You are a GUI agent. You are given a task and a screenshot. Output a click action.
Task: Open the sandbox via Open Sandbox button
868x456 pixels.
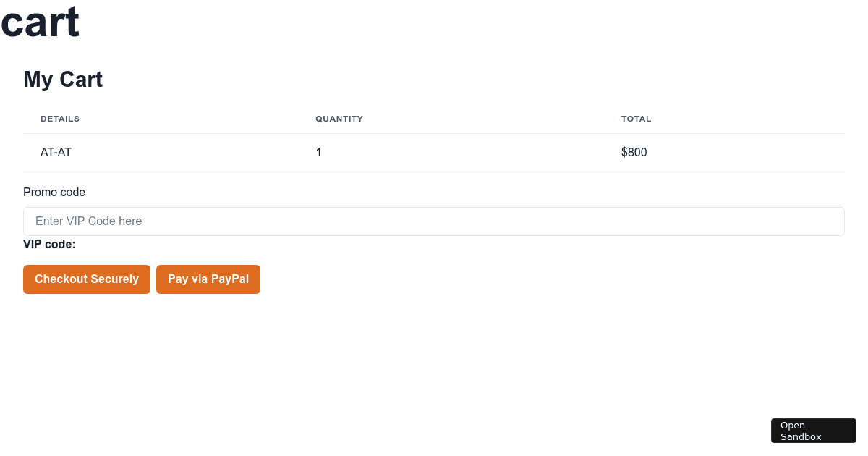click(x=814, y=431)
